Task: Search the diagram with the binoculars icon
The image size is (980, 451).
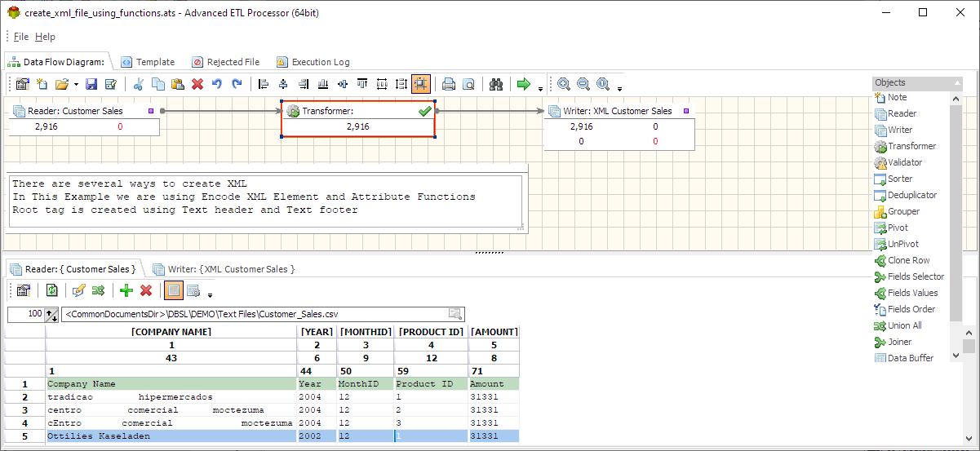Action: tap(496, 83)
